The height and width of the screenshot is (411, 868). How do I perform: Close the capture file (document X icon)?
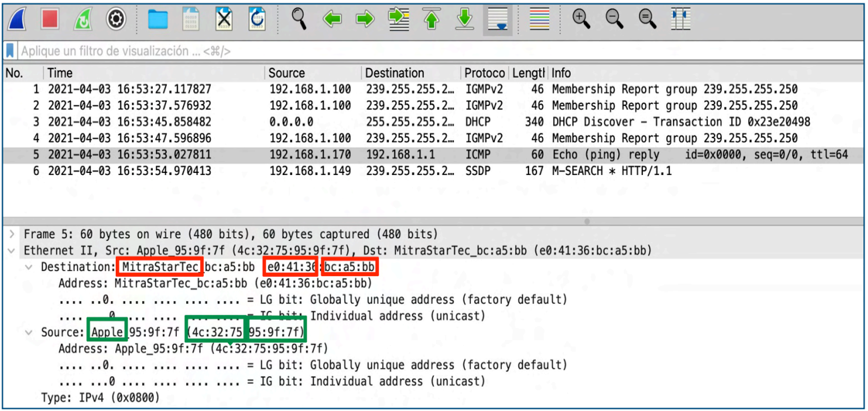click(224, 19)
